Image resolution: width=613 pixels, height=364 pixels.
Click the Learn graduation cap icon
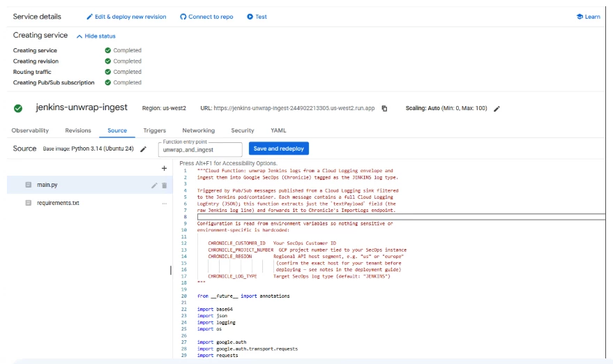coord(580,17)
